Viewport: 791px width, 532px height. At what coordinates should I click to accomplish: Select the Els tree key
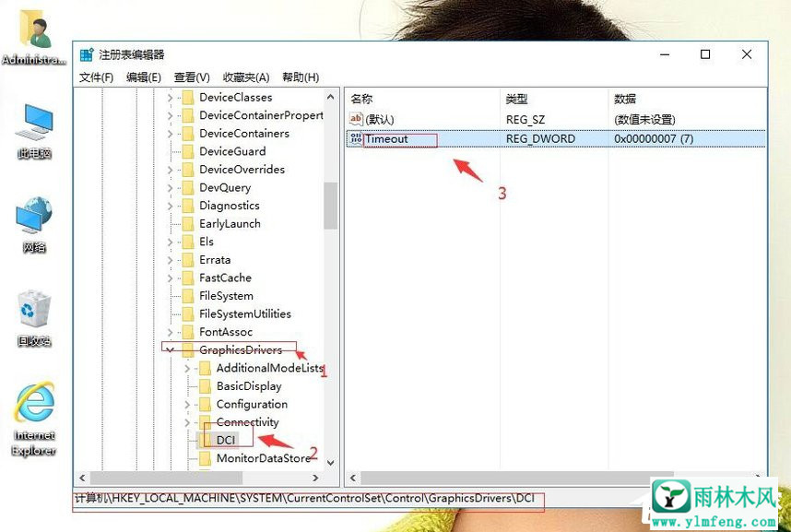(207, 242)
